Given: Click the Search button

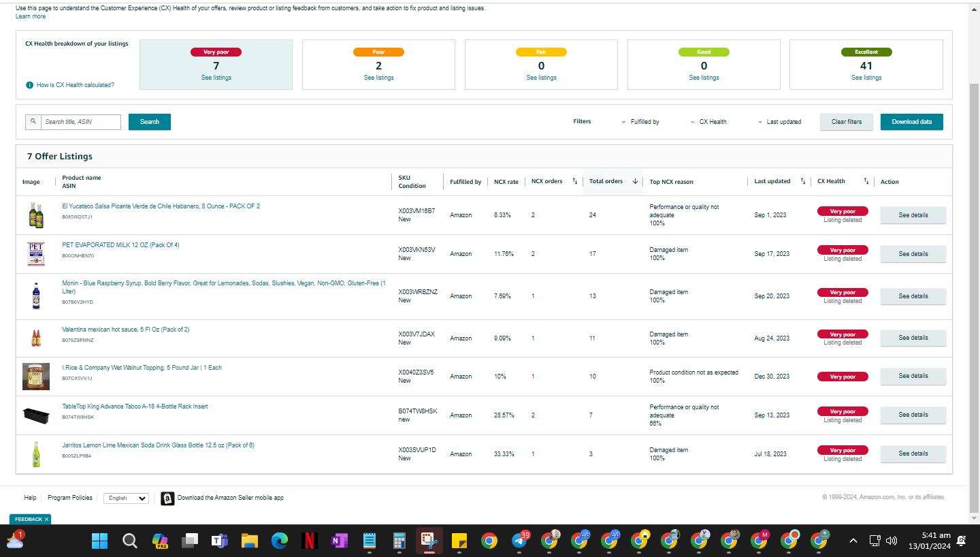Looking at the screenshot, I should click(x=150, y=122).
